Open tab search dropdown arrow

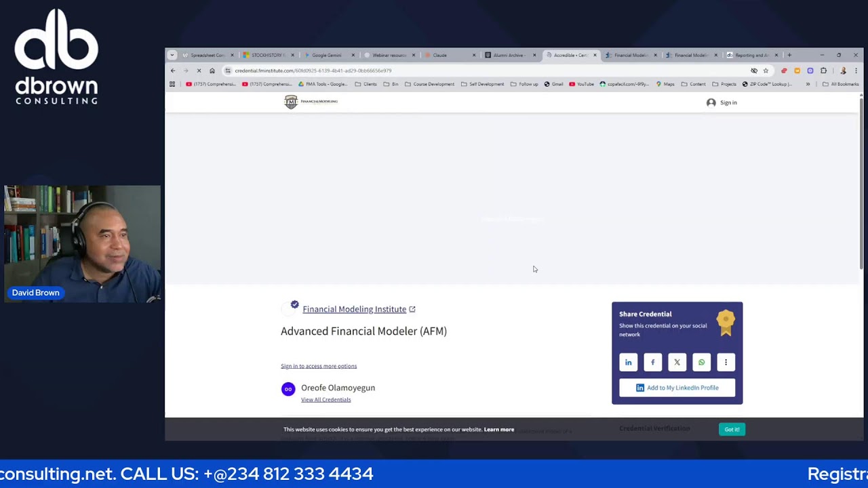click(x=172, y=55)
